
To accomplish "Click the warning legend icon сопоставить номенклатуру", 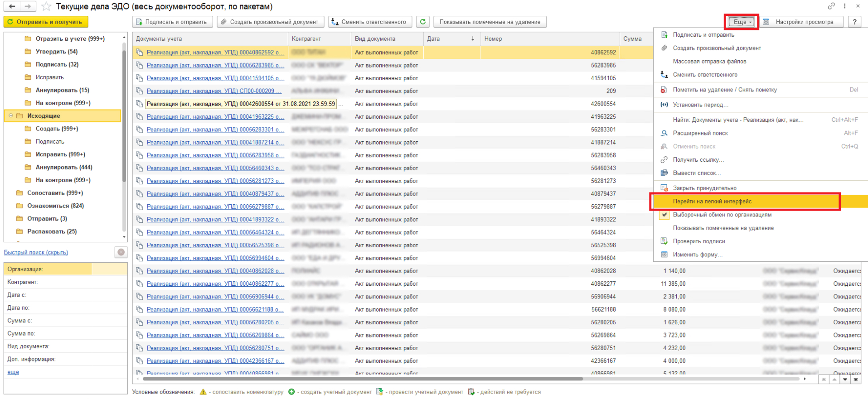I will 203,392.
